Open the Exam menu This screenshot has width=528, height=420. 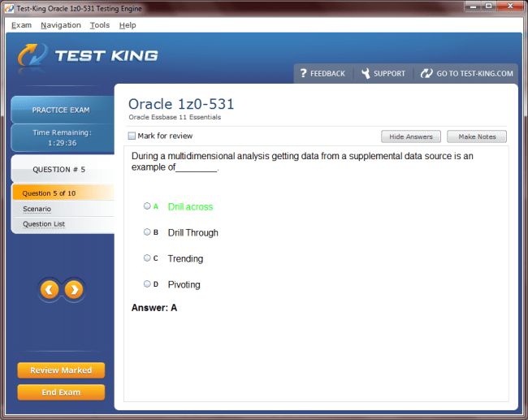tap(21, 25)
